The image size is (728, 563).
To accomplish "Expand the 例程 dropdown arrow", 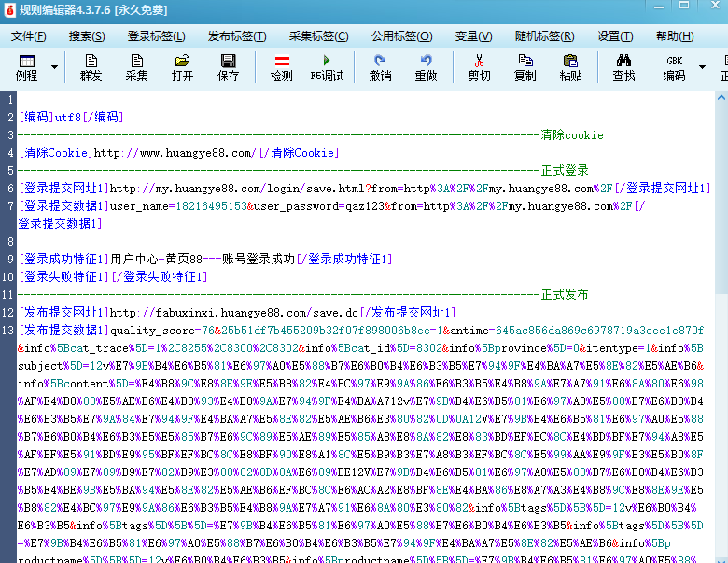I will pos(54,67).
